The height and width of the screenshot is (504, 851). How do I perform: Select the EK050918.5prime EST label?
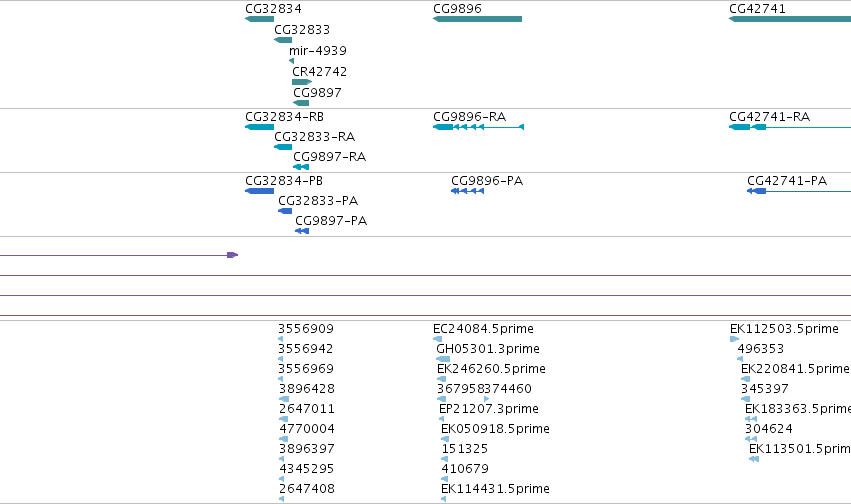click(495, 429)
